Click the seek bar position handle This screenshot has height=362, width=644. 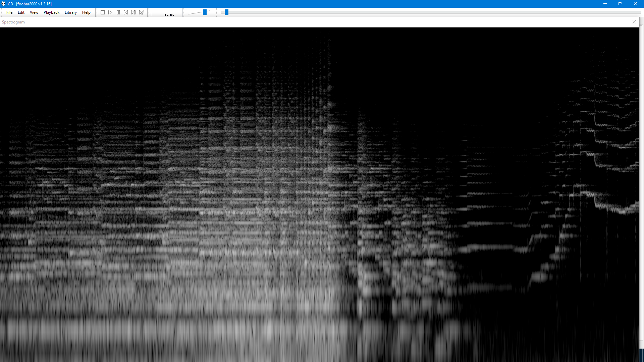[226, 12]
